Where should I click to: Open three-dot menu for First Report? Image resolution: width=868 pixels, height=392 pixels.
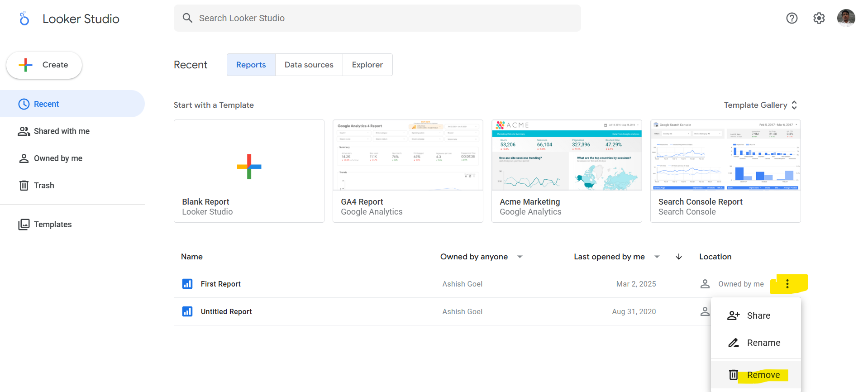click(787, 284)
